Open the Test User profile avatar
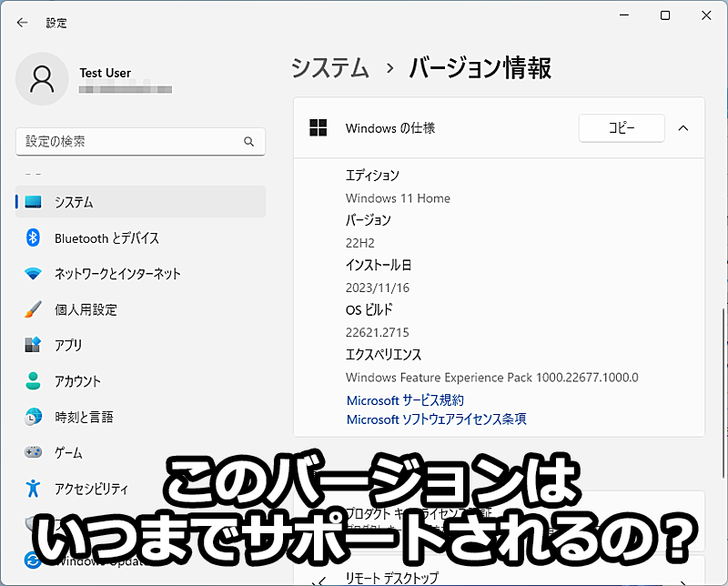 point(42,79)
